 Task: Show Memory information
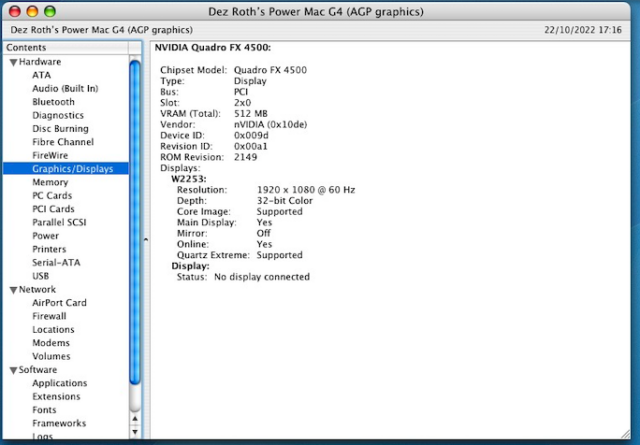pyautogui.click(x=50, y=182)
